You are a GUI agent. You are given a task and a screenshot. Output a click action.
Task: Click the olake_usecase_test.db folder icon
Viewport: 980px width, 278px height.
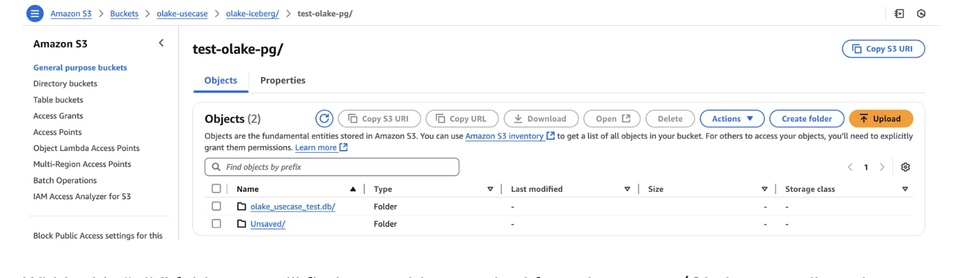[x=242, y=206]
